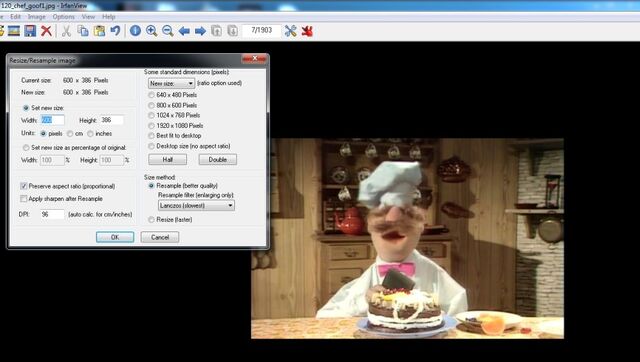
Task: Click the Width pixel input field
Action: [x=52, y=120]
